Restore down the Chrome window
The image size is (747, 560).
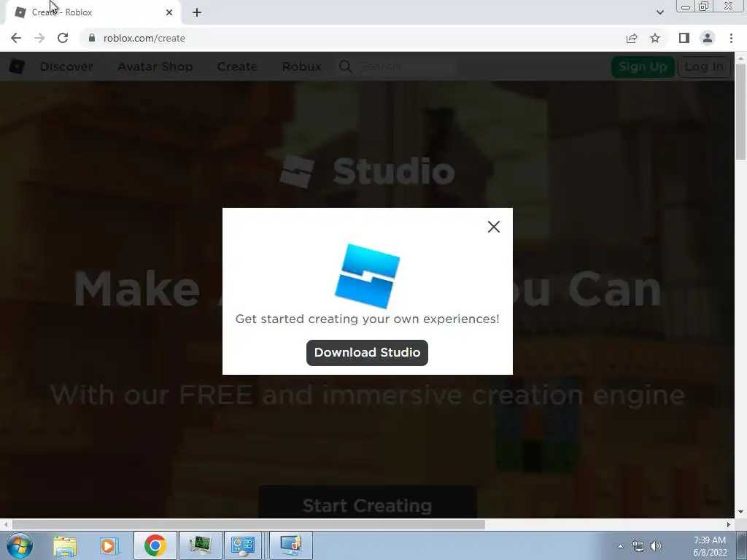point(703,7)
